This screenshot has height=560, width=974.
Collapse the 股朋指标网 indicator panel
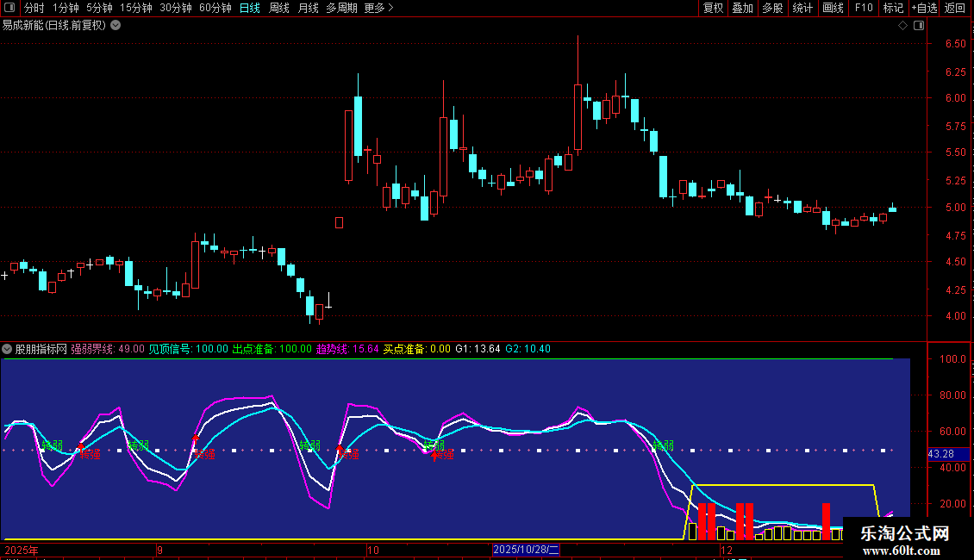pyautogui.click(x=7, y=349)
